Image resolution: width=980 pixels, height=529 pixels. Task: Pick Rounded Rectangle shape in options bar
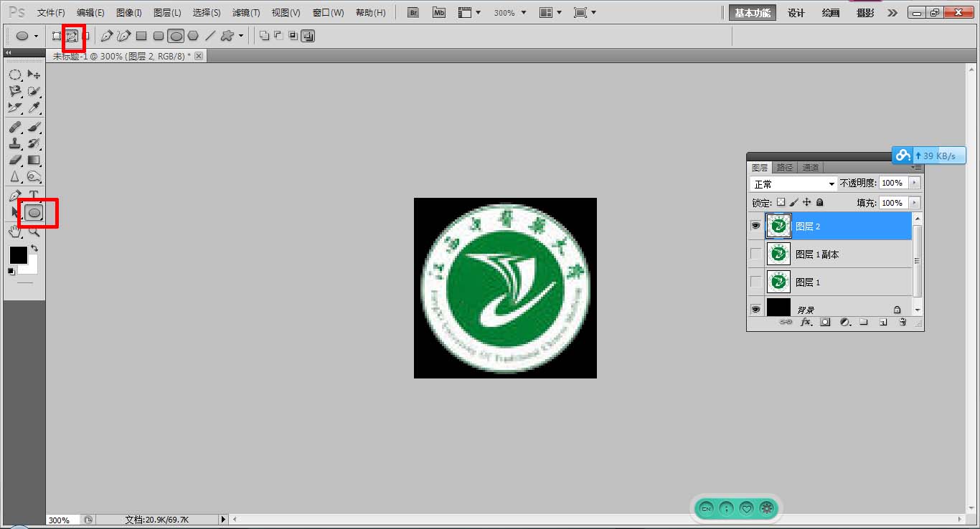[159, 36]
